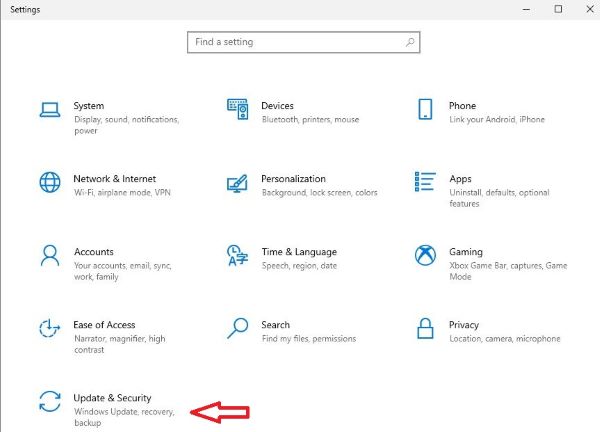Focus the Find a setting search box
This screenshot has width=600, height=432.
pyautogui.click(x=303, y=42)
